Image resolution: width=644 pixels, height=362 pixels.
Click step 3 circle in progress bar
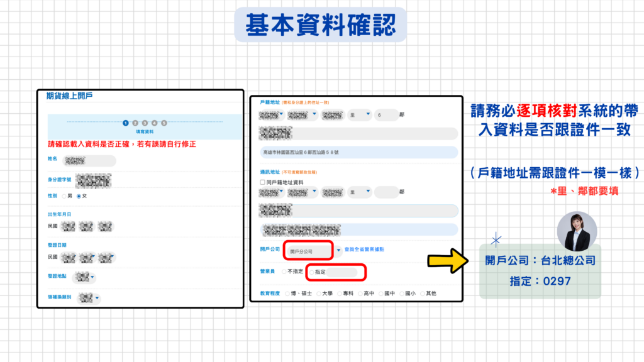click(145, 123)
